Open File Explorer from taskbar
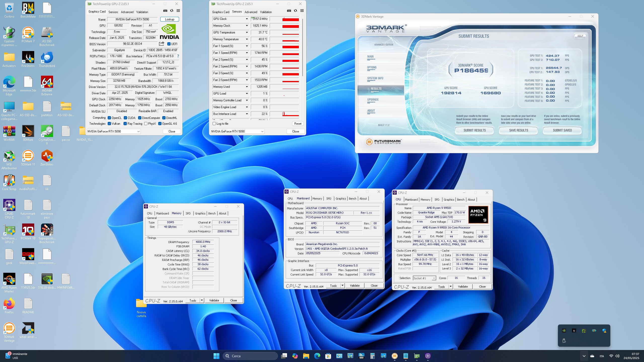 pyautogui.click(x=306, y=356)
